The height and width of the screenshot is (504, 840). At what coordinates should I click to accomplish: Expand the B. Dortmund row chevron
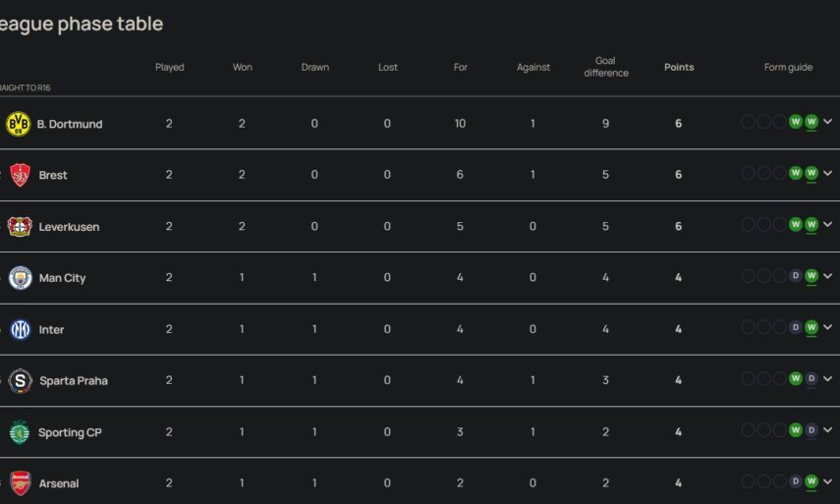(x=828, y=122)
